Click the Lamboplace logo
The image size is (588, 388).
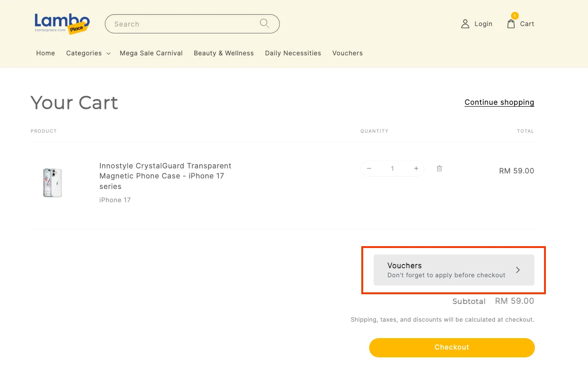(62, 23)
